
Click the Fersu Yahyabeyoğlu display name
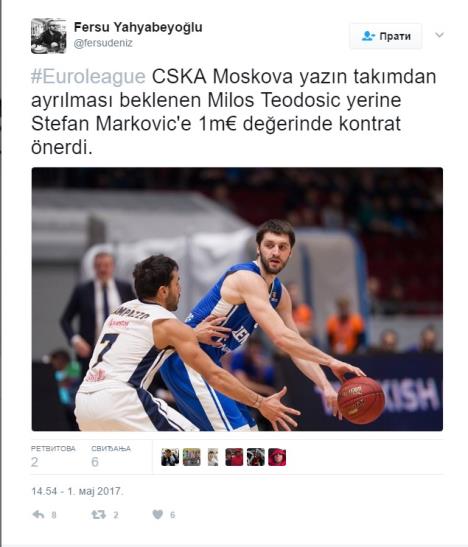click(138, 27)
